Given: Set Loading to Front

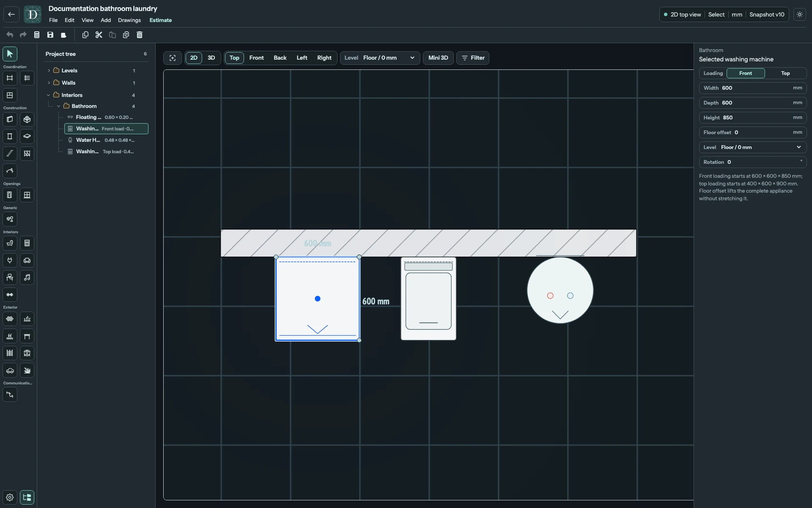Looking at the screenshot, I should tap(746, 73).
